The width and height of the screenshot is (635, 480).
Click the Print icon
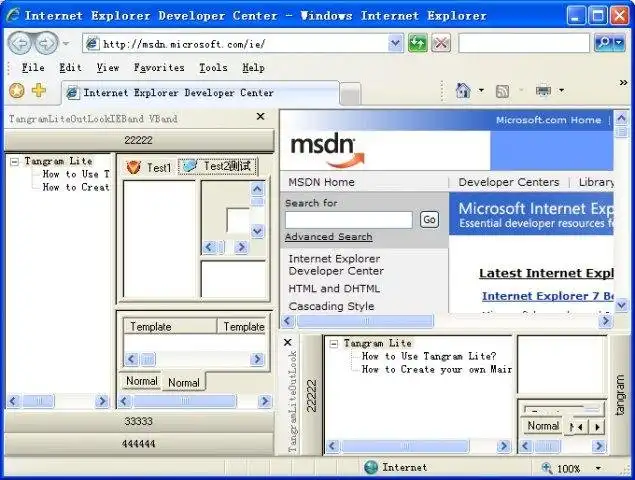click(543, 90)
